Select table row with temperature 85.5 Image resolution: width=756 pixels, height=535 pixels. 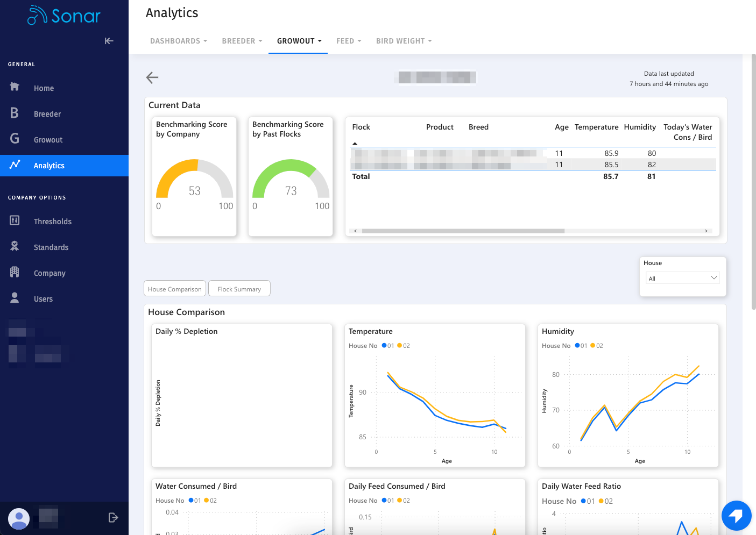[533, 165]
